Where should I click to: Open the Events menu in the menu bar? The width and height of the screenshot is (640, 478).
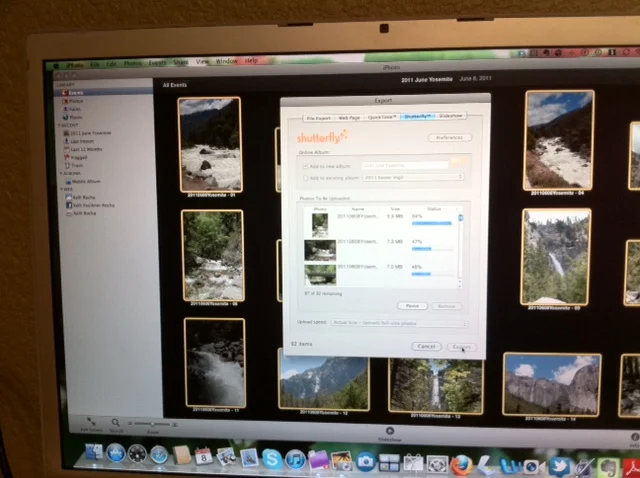[x=157, y=63]
